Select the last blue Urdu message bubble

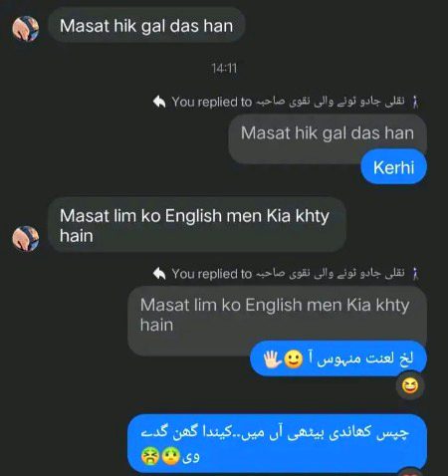[277, 443]
